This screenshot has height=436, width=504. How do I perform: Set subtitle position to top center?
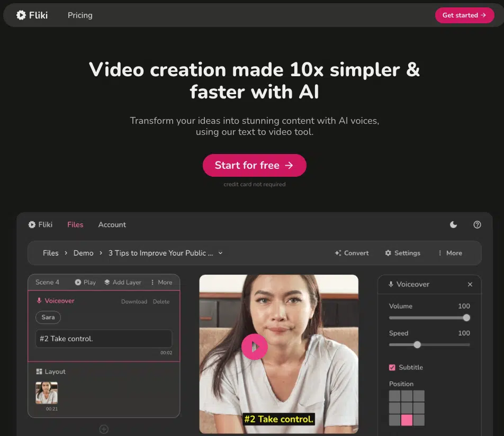point(407,396)
